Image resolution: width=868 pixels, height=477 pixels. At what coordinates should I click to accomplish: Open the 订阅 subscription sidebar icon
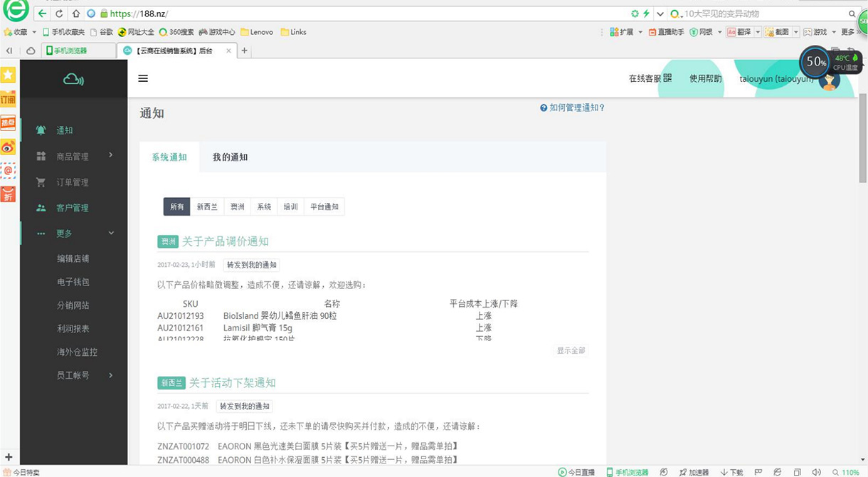[8, 98]
